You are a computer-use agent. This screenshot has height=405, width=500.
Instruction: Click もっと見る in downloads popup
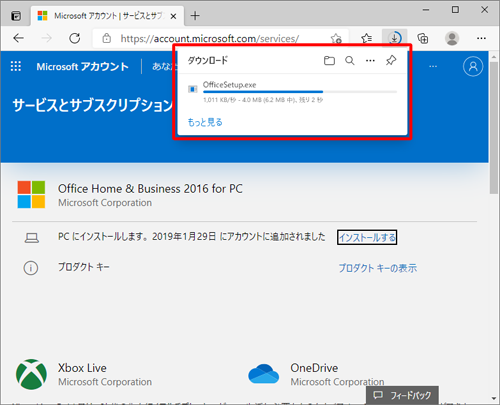[x=205, y=122]
